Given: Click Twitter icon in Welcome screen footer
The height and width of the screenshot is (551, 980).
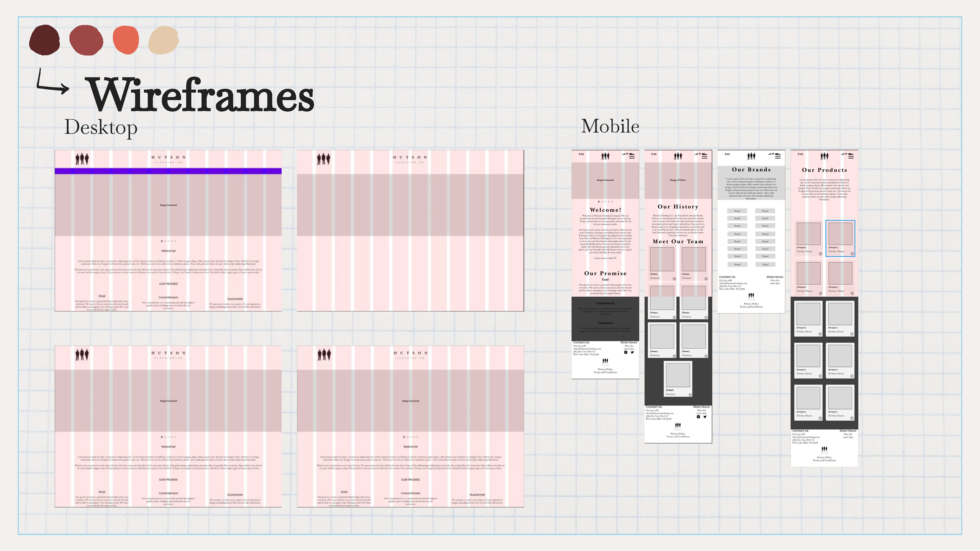Looking at the screenshot, I should point(632,352).
